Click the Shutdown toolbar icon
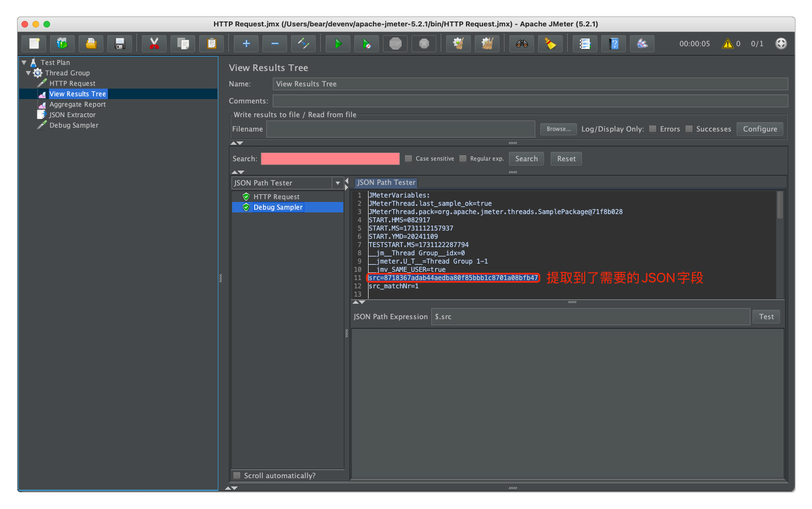This screenshot has width=812, height=509. click(424, 43)
